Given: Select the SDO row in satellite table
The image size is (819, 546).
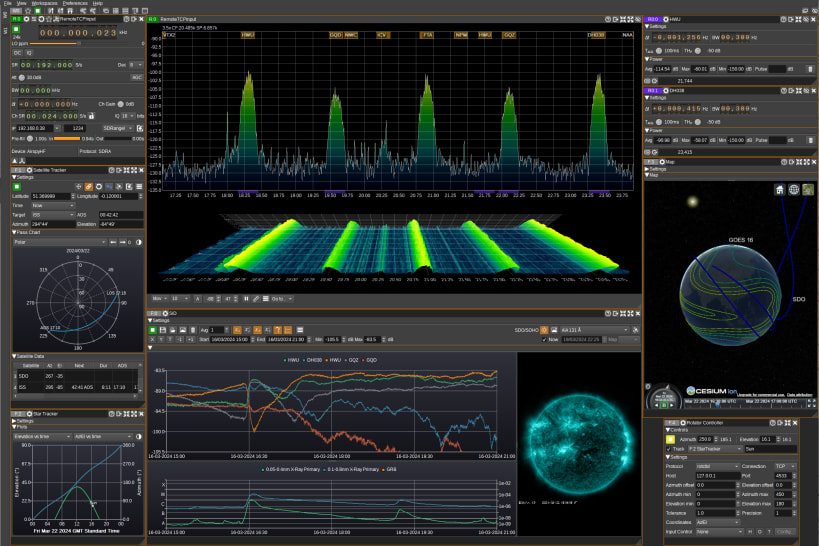Looking at the screenshot, I should (77, 376).
